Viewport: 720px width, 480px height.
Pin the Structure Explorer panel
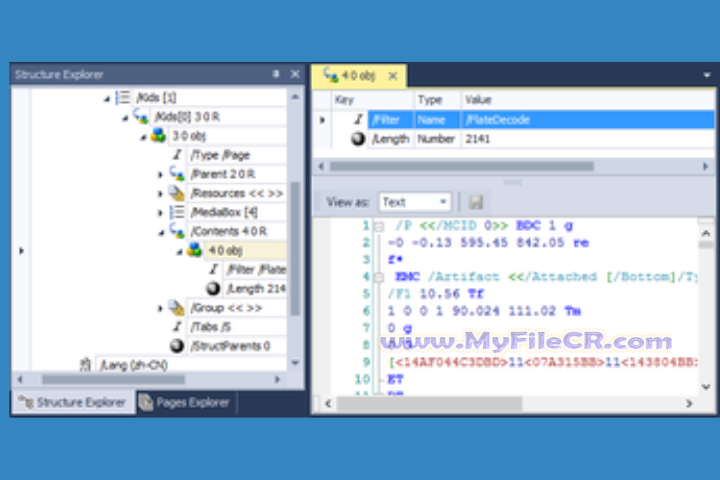[x=276, y=73]
